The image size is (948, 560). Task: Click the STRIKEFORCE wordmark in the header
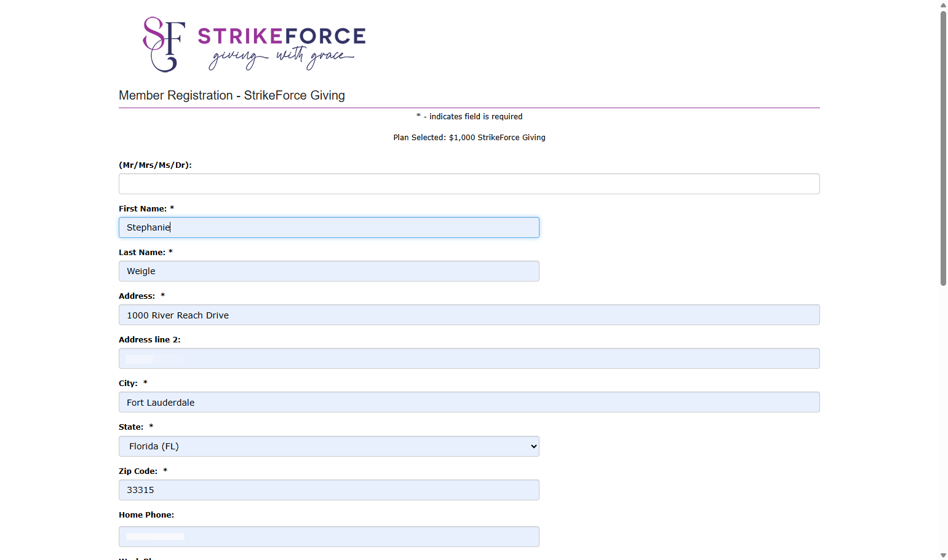click(x=282, y=36)
